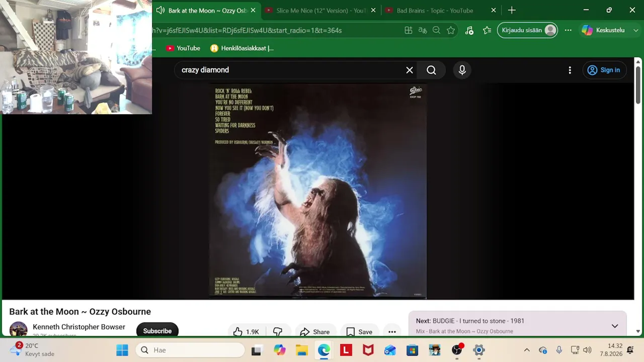
Task: Click the 'Next: BUDGIE - I turned to stone' text
Action: pos(470,321)
